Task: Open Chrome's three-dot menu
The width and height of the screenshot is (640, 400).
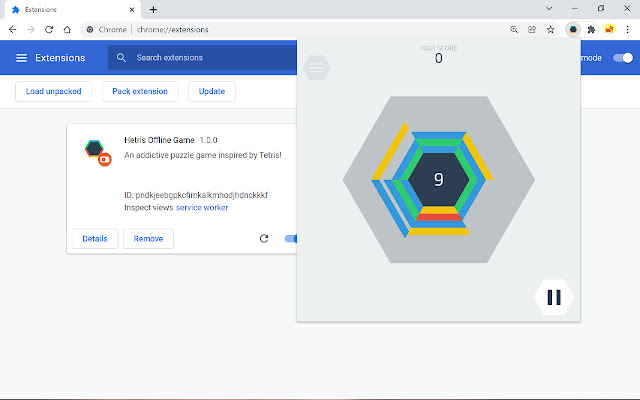Action: point(627,29)
